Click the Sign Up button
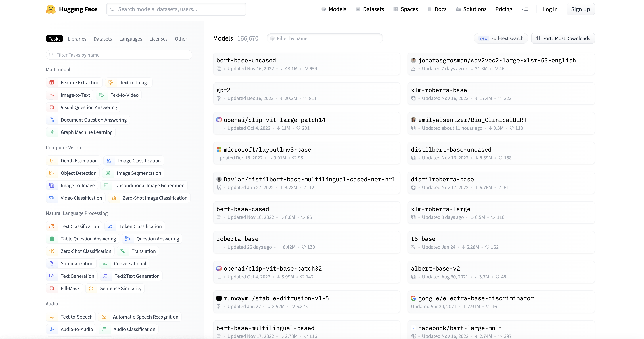This screenshot has width=644, height=339. point(580,9)
